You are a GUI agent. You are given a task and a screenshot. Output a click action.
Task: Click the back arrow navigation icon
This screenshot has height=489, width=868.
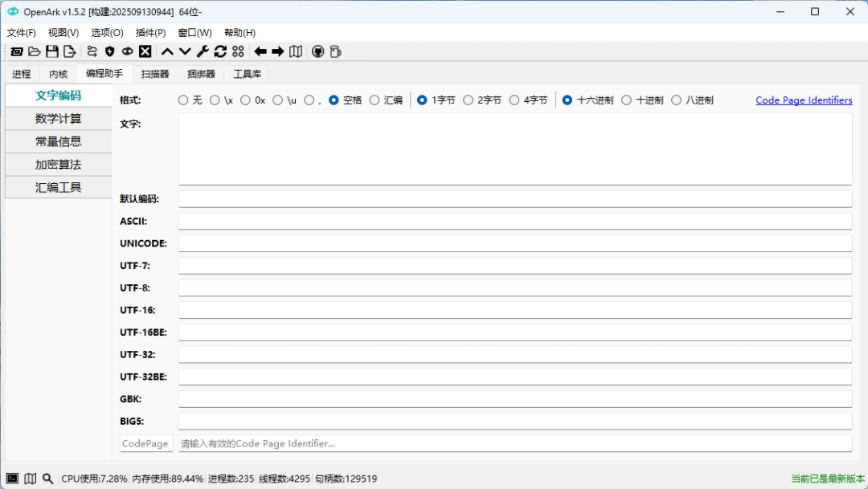[260, 51]
